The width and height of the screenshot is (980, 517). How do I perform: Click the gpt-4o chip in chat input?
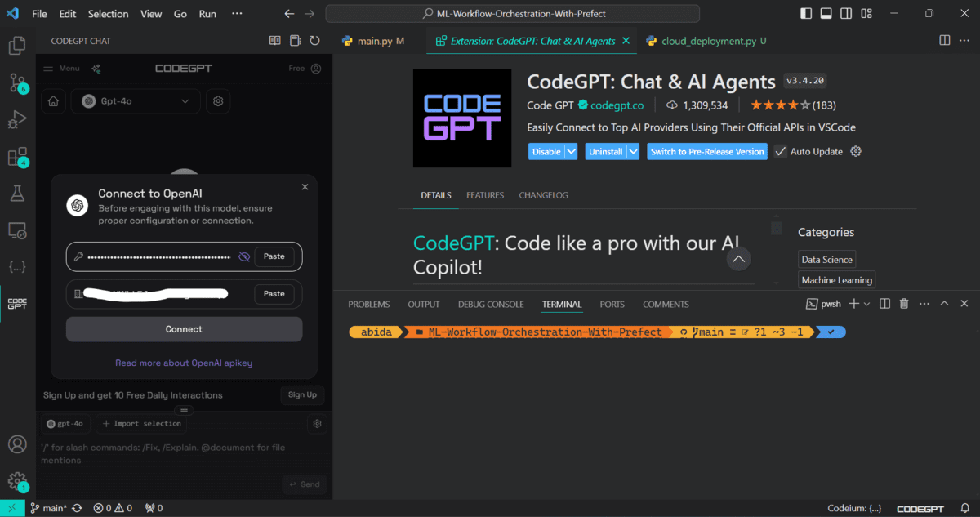tap(65, 424)
